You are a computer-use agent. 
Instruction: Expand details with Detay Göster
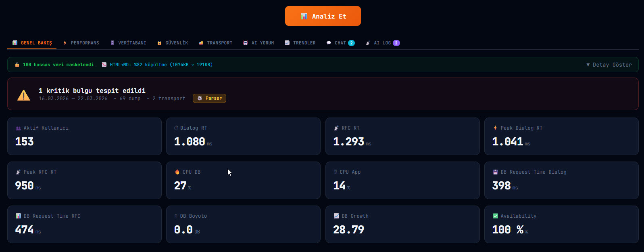click(x=609, y=65)
